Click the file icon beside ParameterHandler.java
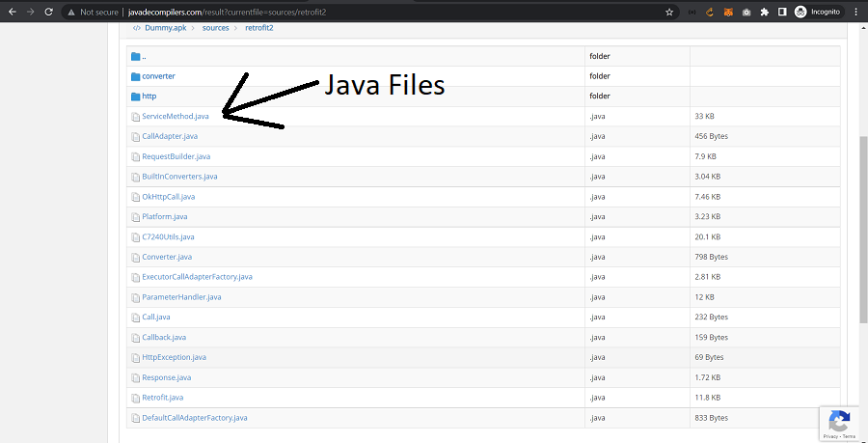Viewport: 868px width, 443px height. point(135,298)
